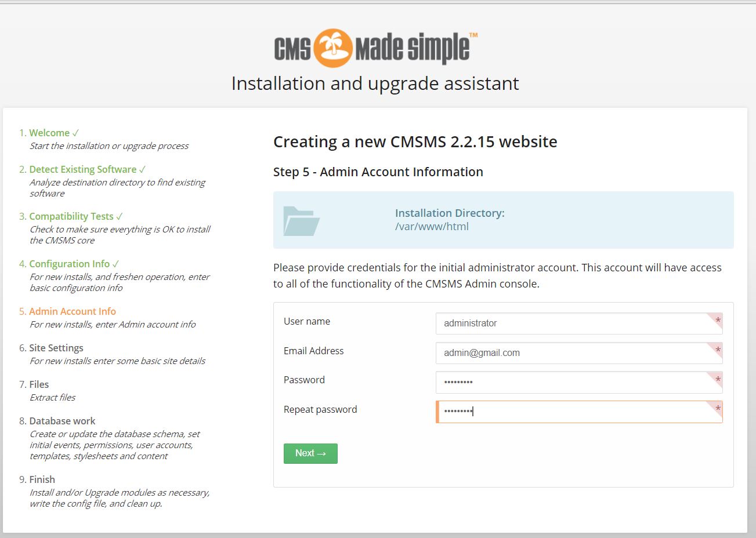The height and width of the screenshot is (538, 756).
Task: Click the required asterisk on User name field
Action: pos(718,321)
